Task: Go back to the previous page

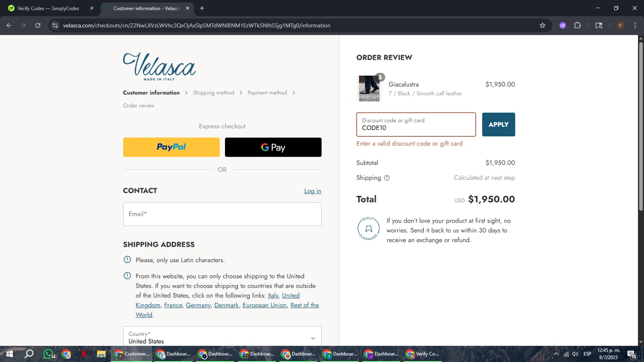Action: (9, 25)
